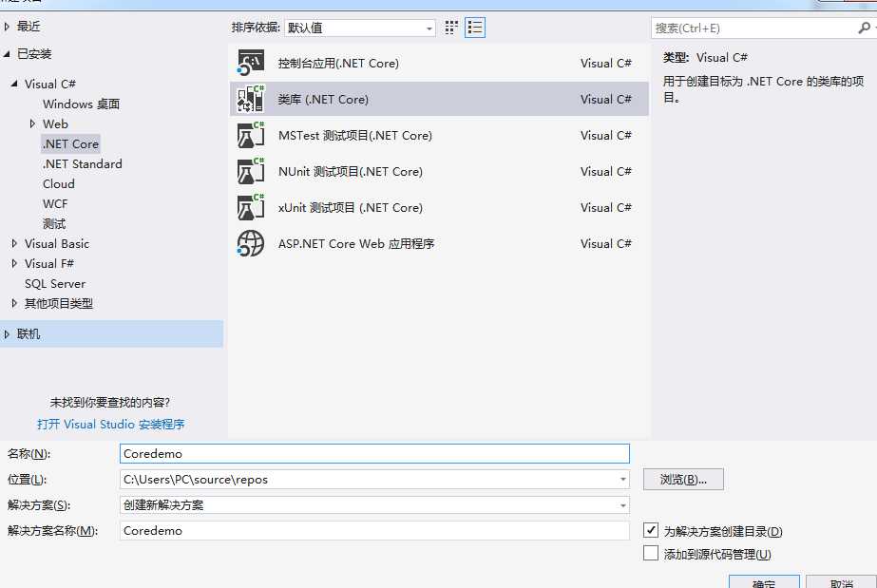Image resolution: width=877 pixels, height=588 pixels.
Task: Expand the 最近 node
Action: [7, 27]
